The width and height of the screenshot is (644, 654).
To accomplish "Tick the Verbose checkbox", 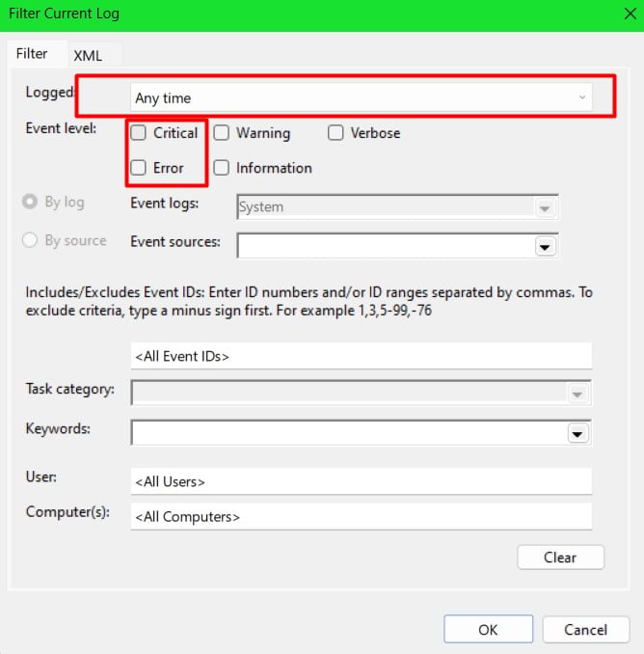I will [x=335, y=133].
